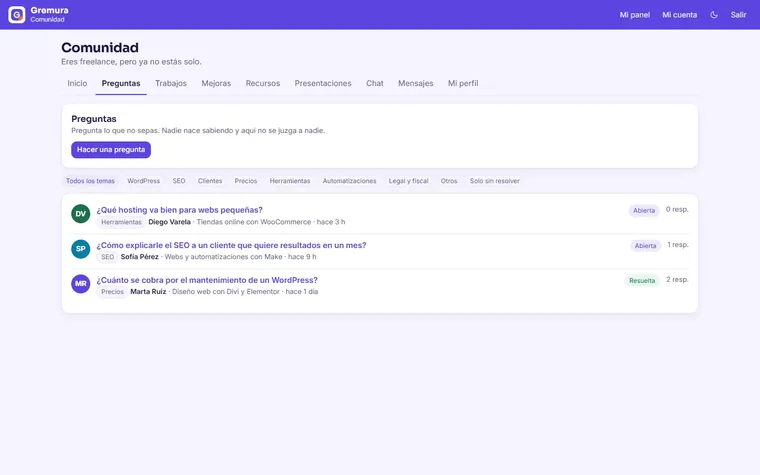Open the Mensajes tab
The image size is (760, 475).
[x=415, y=83]
